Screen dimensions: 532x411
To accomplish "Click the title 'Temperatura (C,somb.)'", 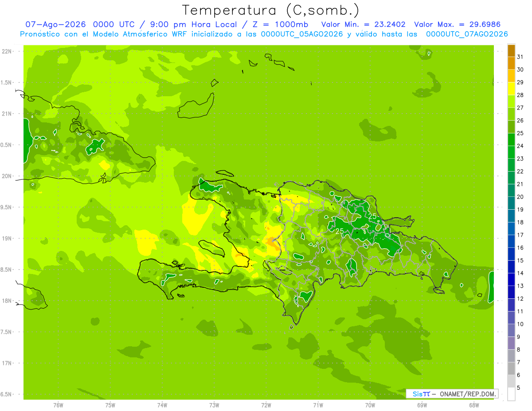I will coord(270,10).
